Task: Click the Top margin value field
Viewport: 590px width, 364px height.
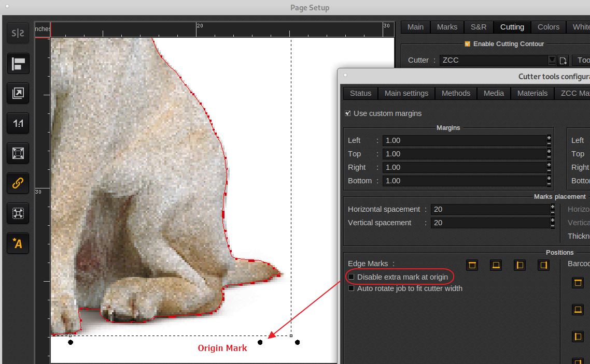Action: (463, 154)
